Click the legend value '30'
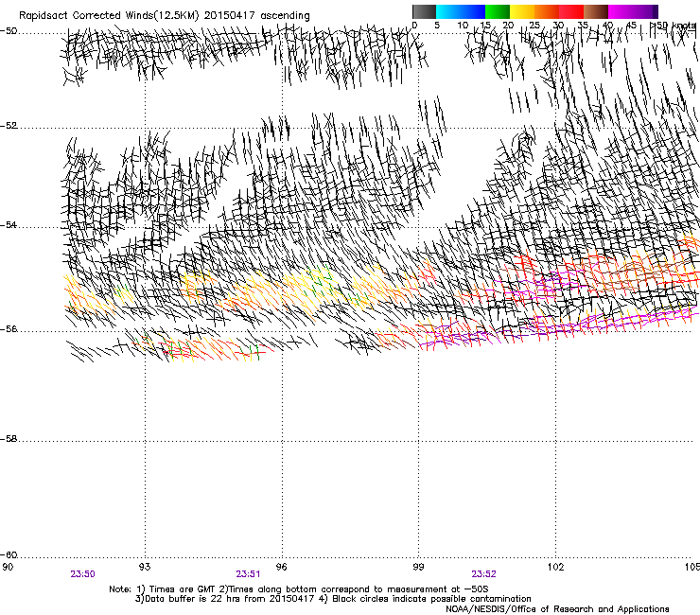This screenshot has height=615, width=700. click(x=558, y=26)
